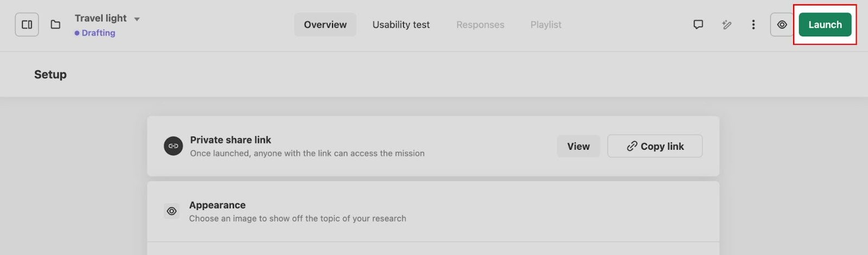Click the Appearance eye icon
Screen dimensions: 868x255
tap(171, 211)
